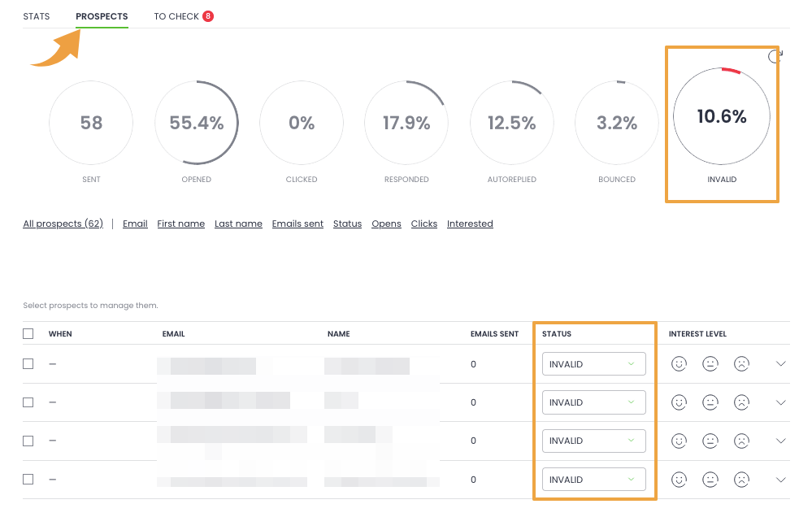Check the third prospect row checkbox
Viewport: 812px width, 517px height.
pos(28,441)
